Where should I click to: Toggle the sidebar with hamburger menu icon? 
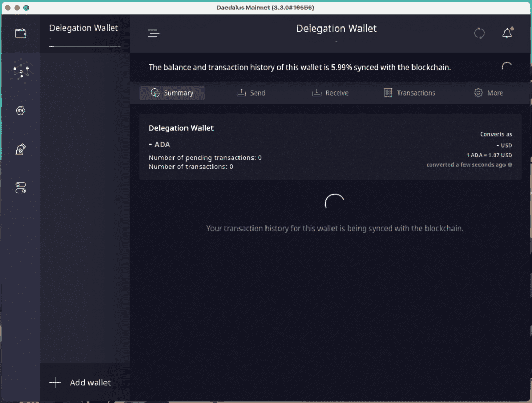point(153,33)
